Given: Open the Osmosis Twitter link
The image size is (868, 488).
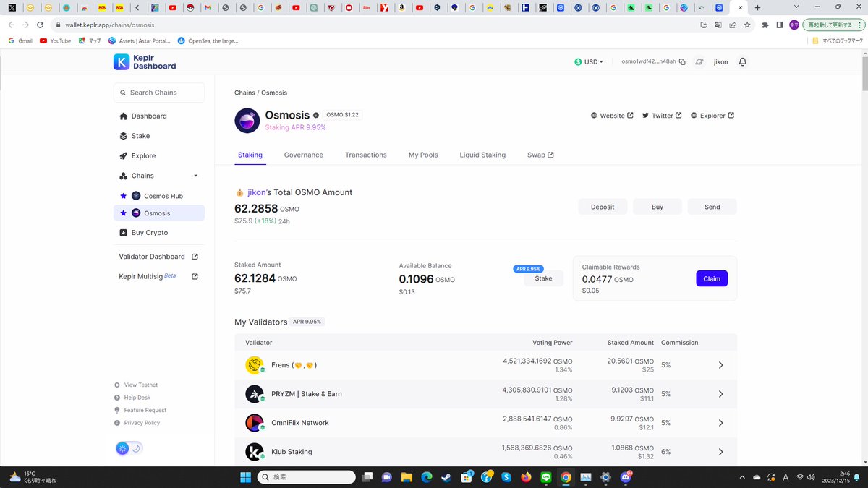Looking at the screenshot, I should coord(662,116).
